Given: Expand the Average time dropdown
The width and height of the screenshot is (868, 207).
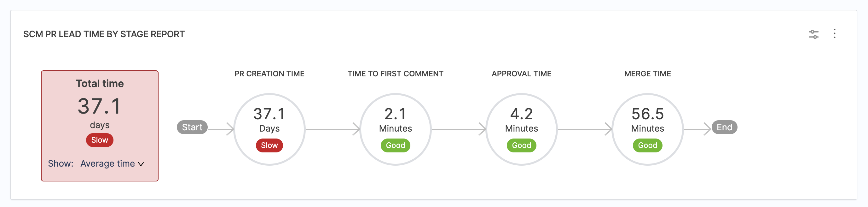Looking at the screenshot, I should pyautogui.click(x=112, y=163).
